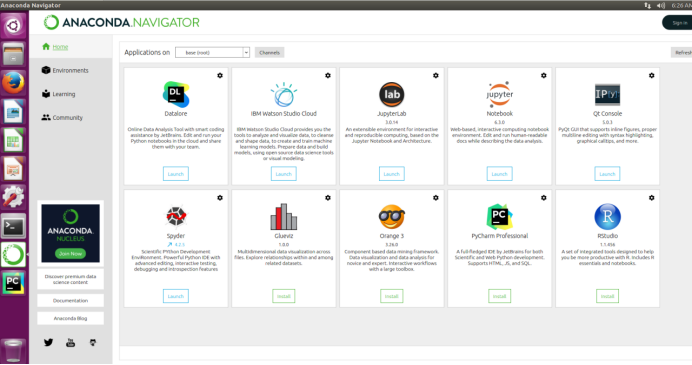Image resolution: width=692 pixels, height=365 pixels.
Task: Install Orange 3
Action: pos(391,296)
